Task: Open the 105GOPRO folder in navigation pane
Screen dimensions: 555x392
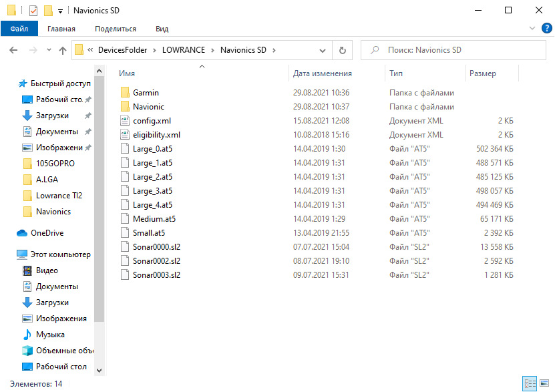Action: point(55,164)
